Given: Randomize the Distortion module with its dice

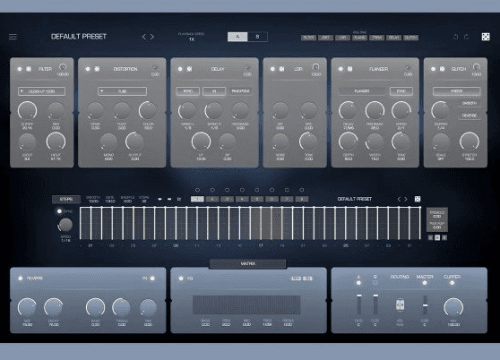Looking at the screenshot, I should coord(97,69).
